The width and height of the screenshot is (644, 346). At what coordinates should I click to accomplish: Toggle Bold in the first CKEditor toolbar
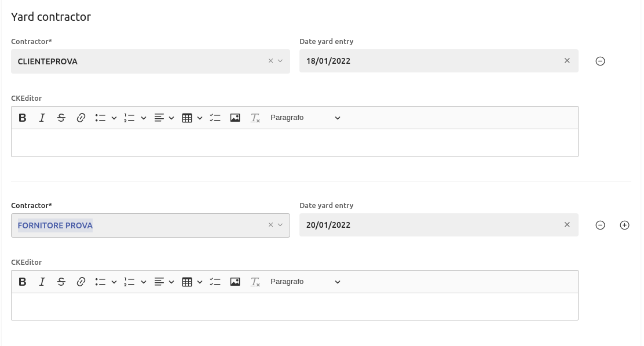click(x=23, y=118)
